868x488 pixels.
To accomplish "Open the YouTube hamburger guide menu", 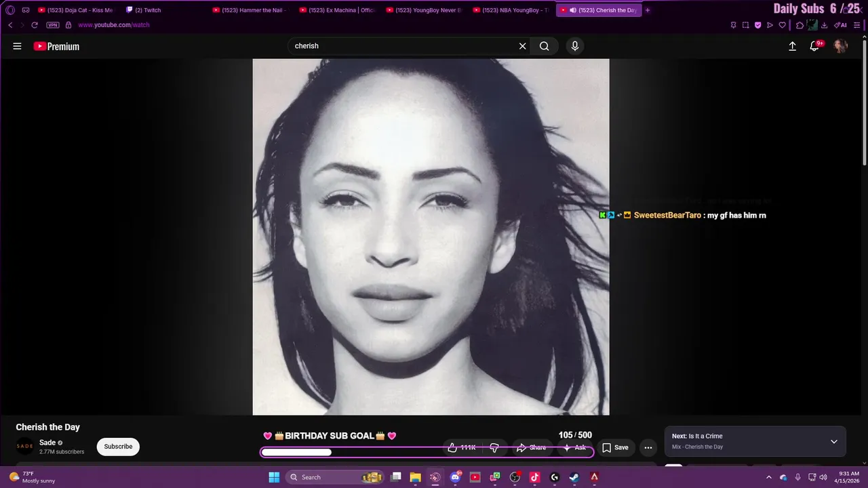I will pos(17,46).
